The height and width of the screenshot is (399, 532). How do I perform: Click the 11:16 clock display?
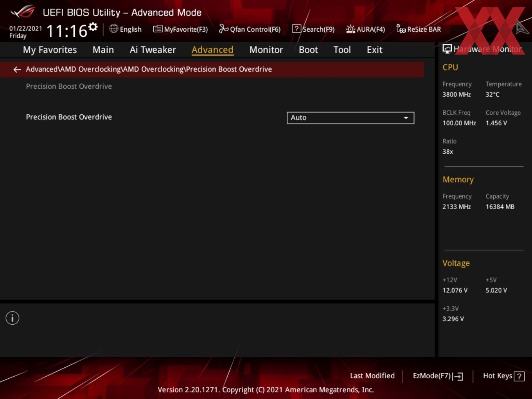pos(67,31)
